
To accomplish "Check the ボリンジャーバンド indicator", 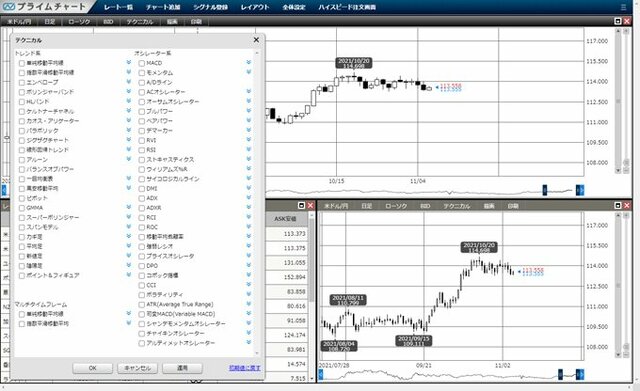I will (x=22, y=92).
